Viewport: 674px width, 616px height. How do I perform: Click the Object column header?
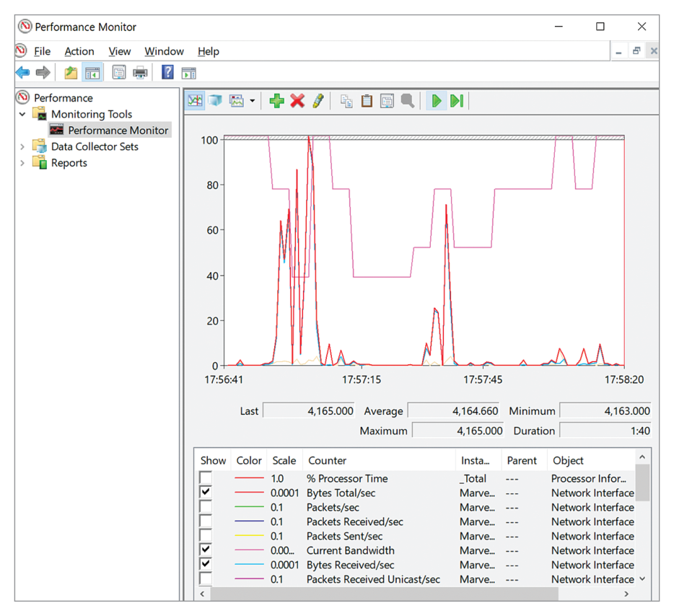tap(590, 460)
